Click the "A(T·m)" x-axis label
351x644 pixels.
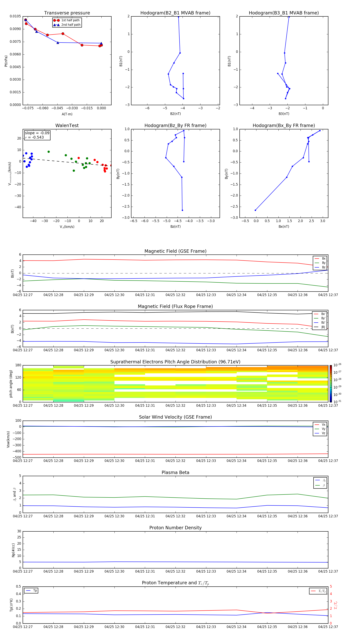click(x=67, y=114)
